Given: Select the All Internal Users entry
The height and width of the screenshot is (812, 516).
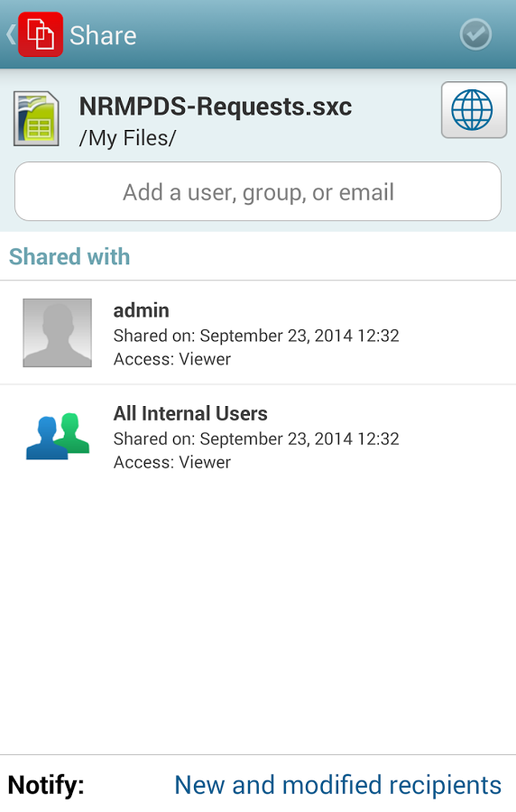Looking at the screenshot, I should coord(258,437).
